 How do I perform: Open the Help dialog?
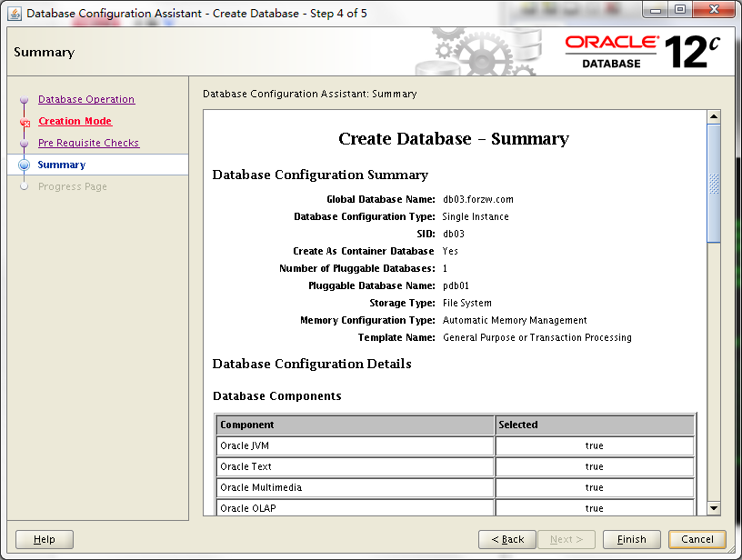pyautogui.click(x=44, y=538)
